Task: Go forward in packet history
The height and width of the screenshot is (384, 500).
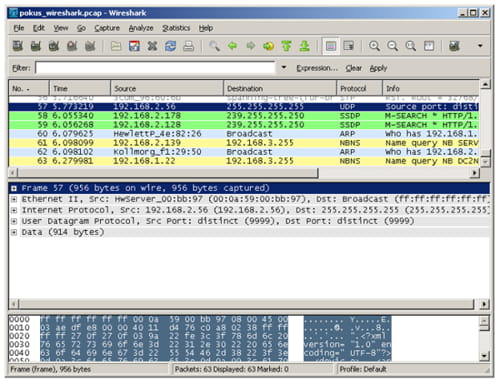Action: click(250, 46)
